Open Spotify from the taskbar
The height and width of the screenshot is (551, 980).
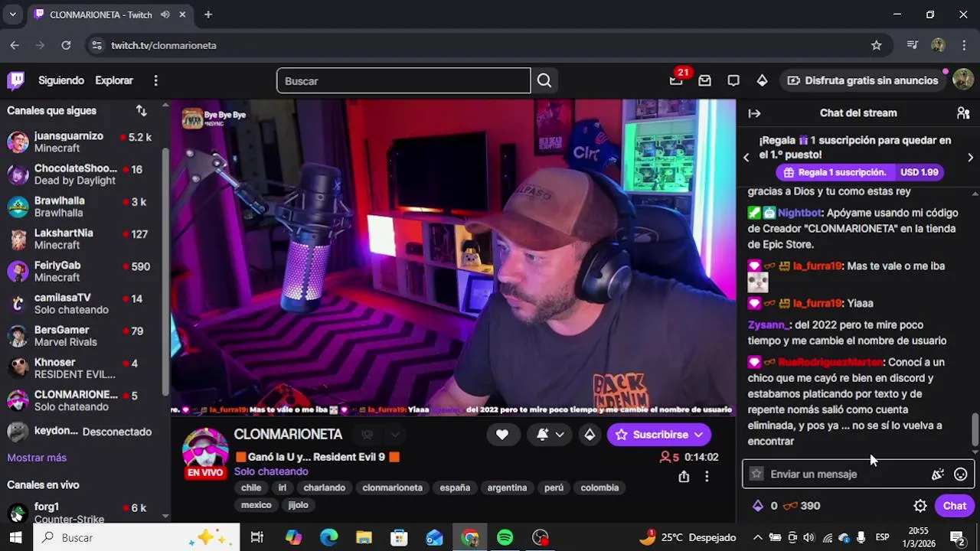pyautogui.click(x=505, y=538)
